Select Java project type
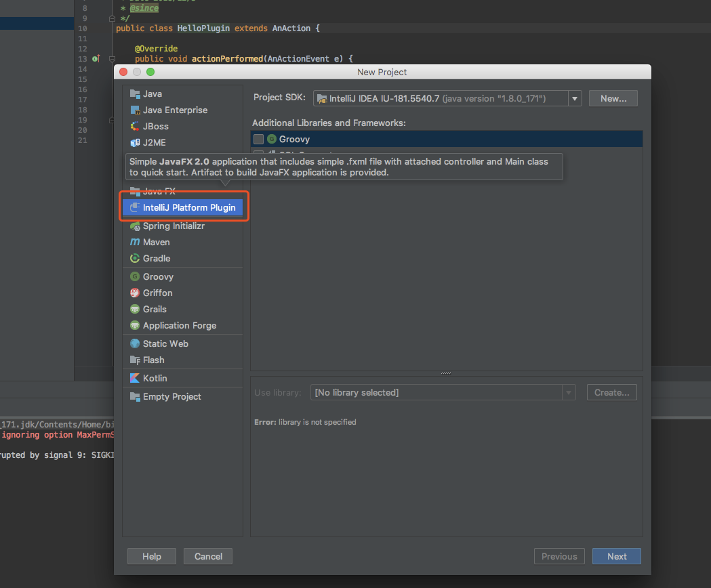This screenshot has width=711, height=588. pyautogui.click(x=182, y=94)
